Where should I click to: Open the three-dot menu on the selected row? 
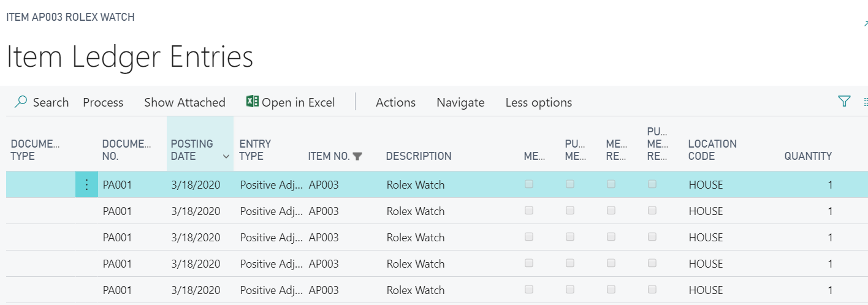86,185
